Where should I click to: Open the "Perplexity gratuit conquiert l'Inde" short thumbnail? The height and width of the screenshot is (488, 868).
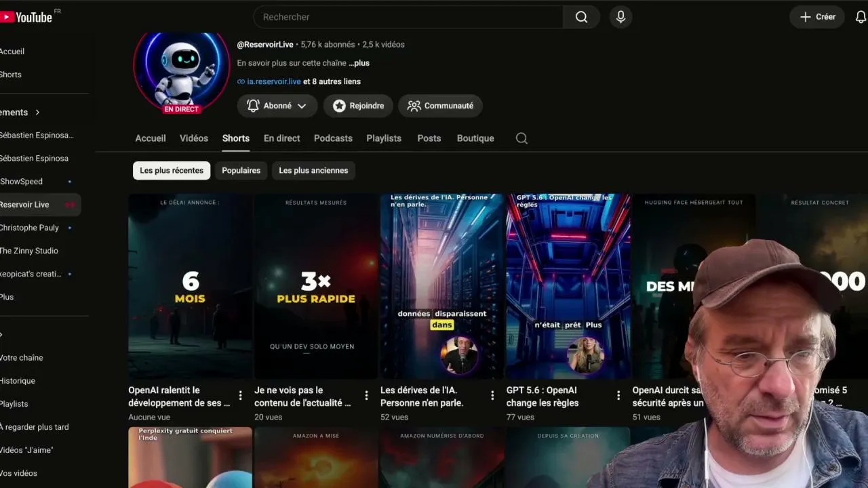point(191,457)
